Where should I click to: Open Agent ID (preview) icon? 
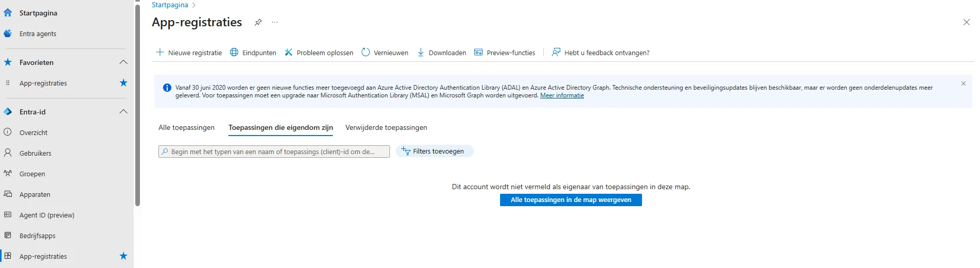click(x=8, y=214)
